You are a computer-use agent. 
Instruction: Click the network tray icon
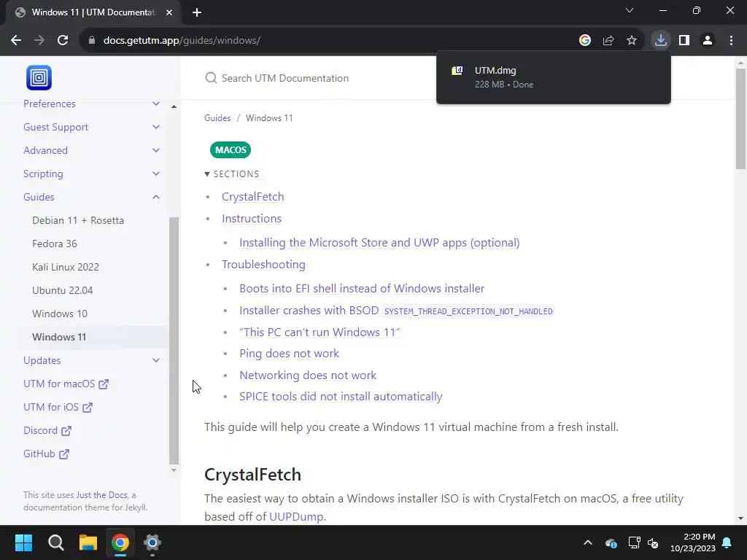(634, 542)
